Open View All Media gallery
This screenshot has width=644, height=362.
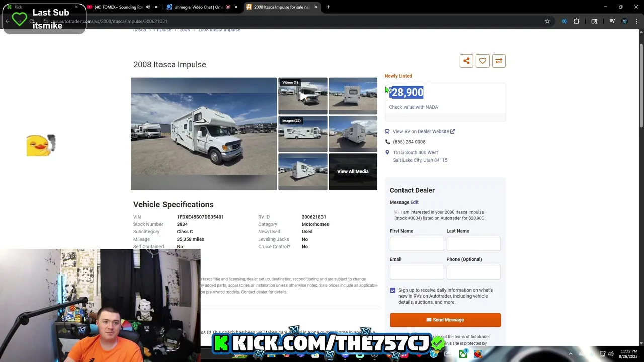pyautogui.click(x=353, y=171)
